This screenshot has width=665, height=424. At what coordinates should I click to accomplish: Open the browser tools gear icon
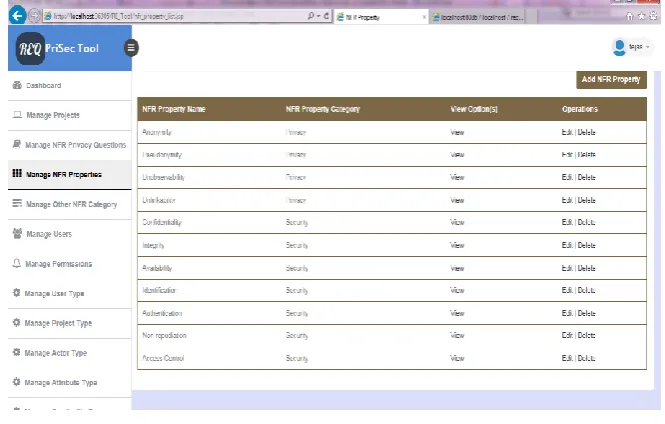(x=654, y=16)
